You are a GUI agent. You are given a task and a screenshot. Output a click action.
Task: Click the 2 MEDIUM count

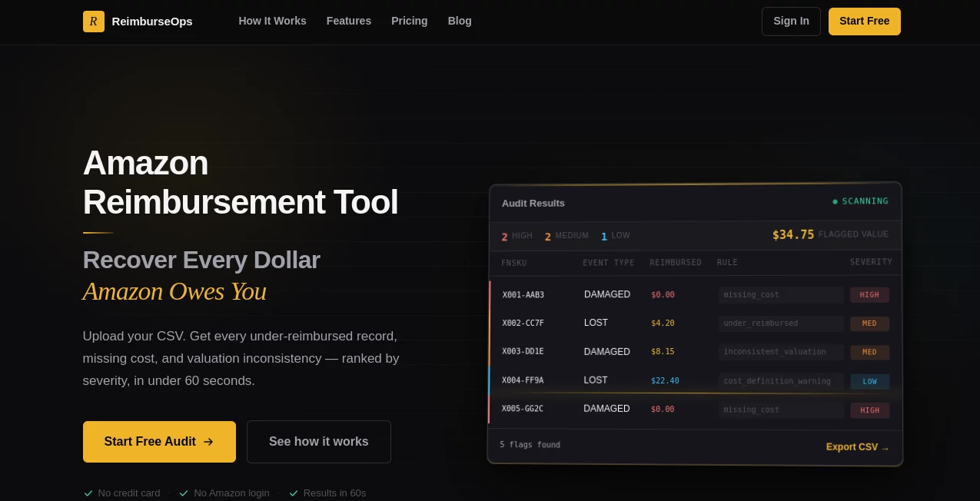566,236
